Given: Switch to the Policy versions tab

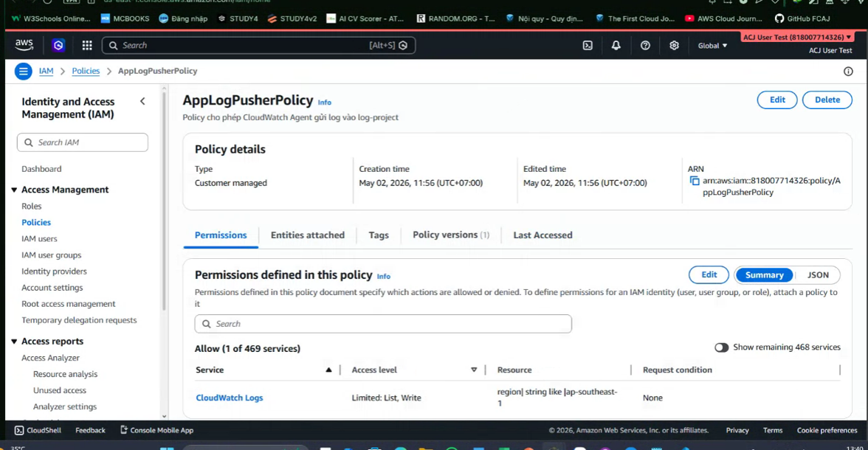Looking at the screenshot, I should [450, 235].
